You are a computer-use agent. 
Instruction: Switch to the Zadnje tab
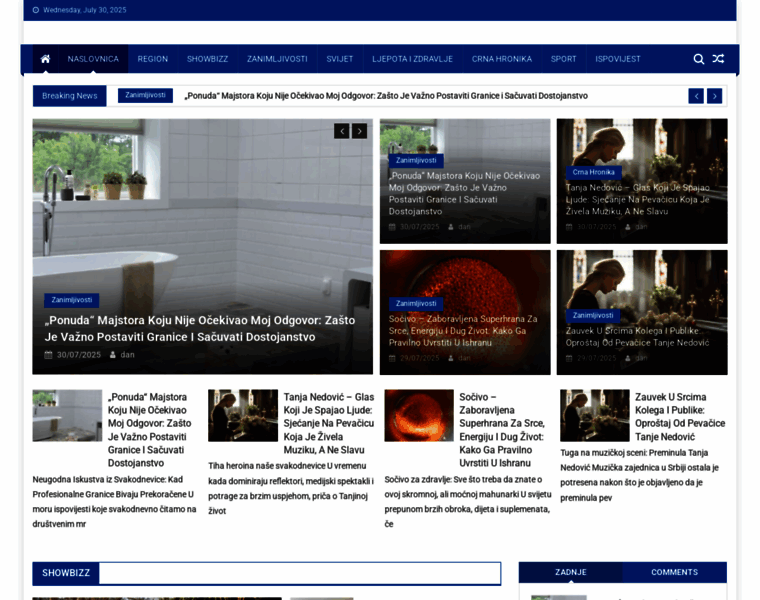[570, 572]
